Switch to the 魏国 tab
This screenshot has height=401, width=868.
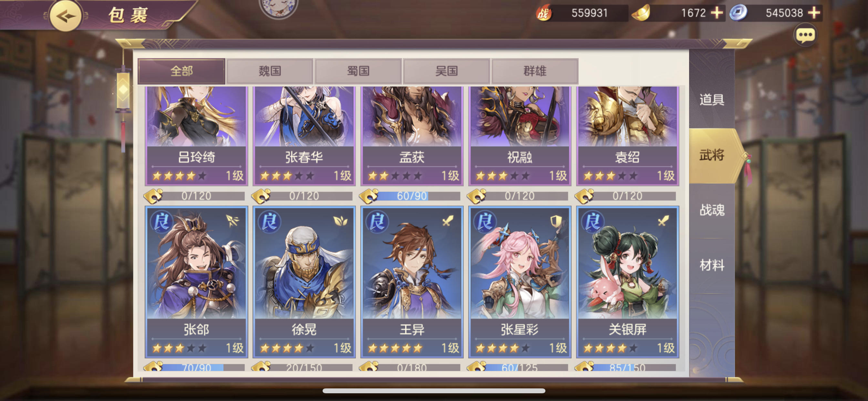click(270, 71)
